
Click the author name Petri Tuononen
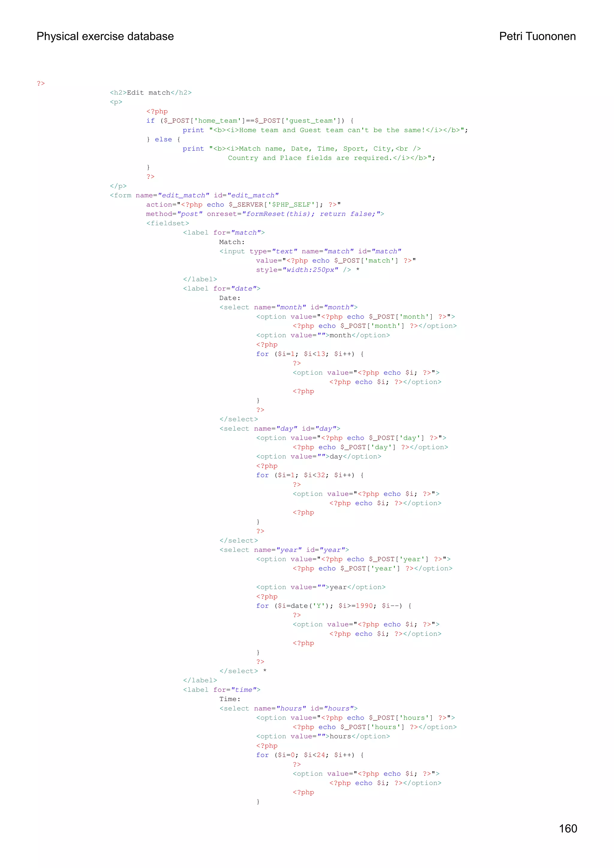click(537, 36)
